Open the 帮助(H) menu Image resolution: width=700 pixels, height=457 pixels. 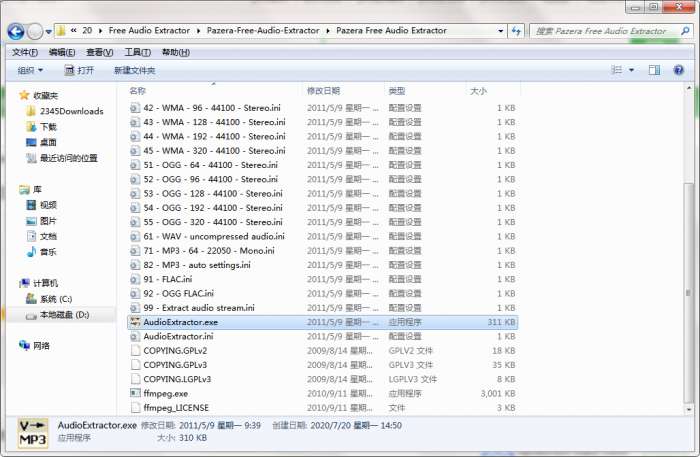(x=175, y=52)
